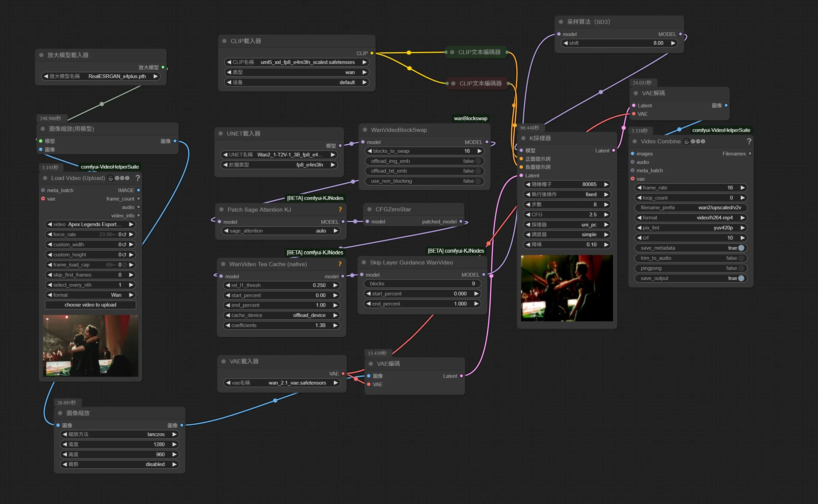This screenshot has width=818, height=504.
Task: Open the UNET名稱 model dropdown
Action: point(279,155)
